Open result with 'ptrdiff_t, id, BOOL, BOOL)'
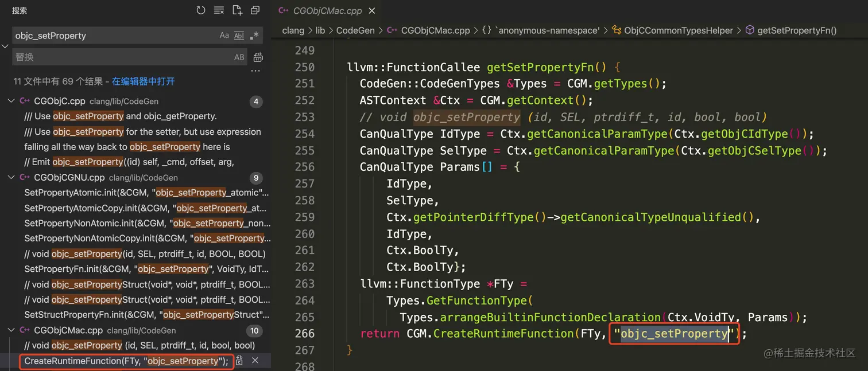 coord(145,253)
